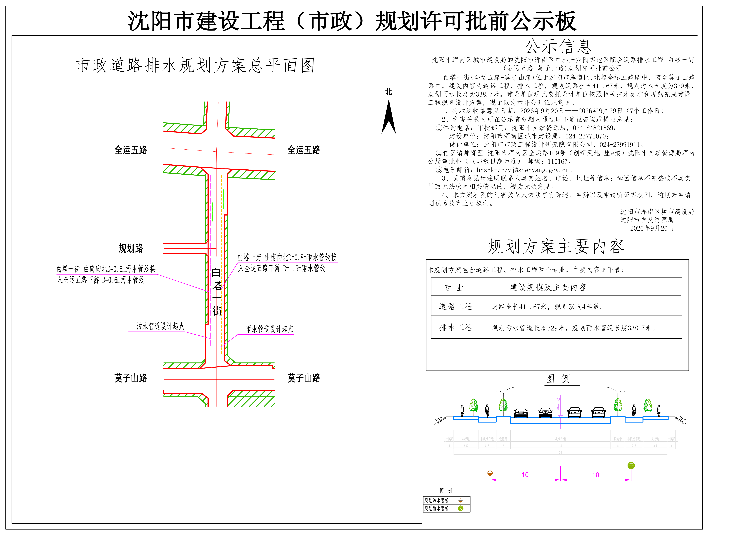Image resolution: width=756 pixels, height=535 pixels.
Task: Click the left magenta 10 dimension value
Action: pyautogui.click(x=525, y=475)
